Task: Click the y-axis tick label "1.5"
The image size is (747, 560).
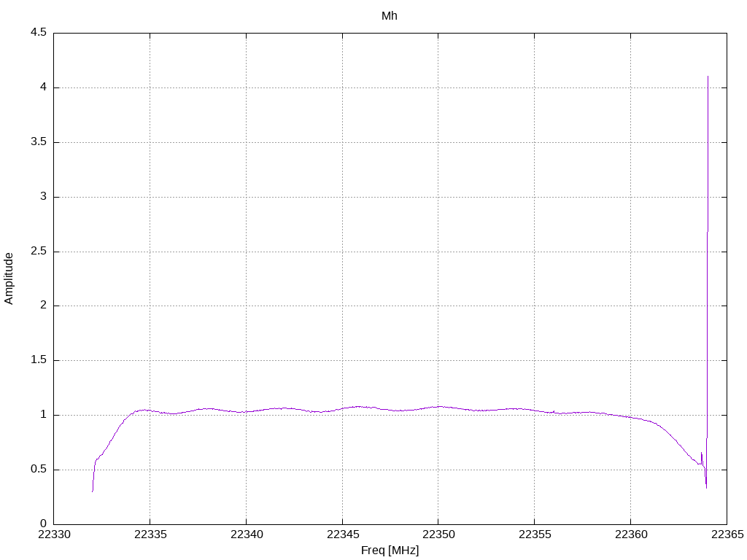Action: (x=39, y=360)
